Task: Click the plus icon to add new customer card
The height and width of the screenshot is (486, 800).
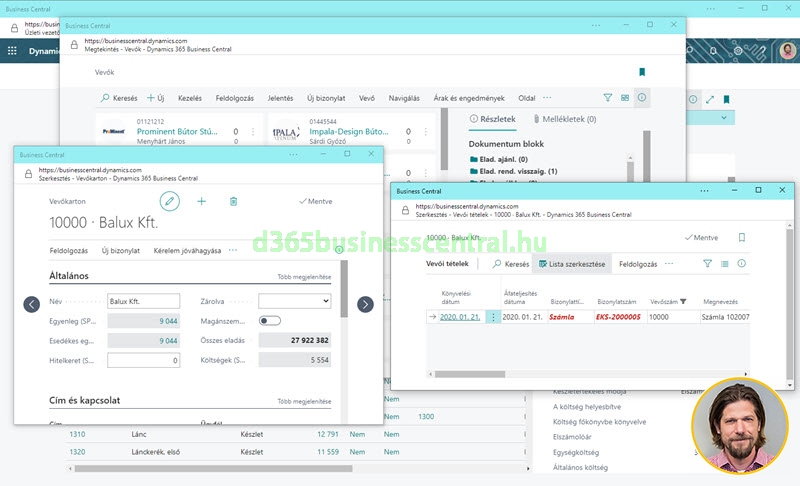Action: click(201, 201)
